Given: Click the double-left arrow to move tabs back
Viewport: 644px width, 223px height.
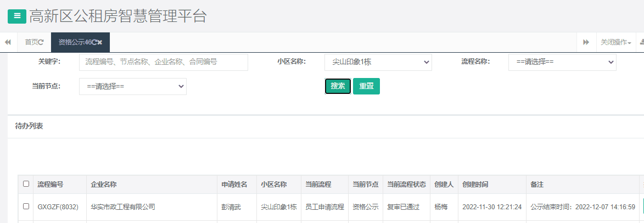Looking at the screenshot, I should (8, 42).
